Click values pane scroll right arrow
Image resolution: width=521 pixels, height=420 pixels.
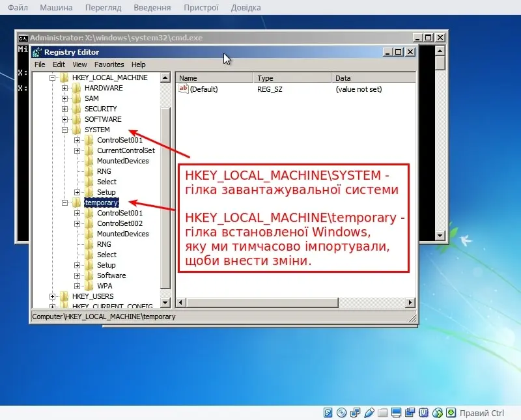pyautogui.click(x=410, y=302)
